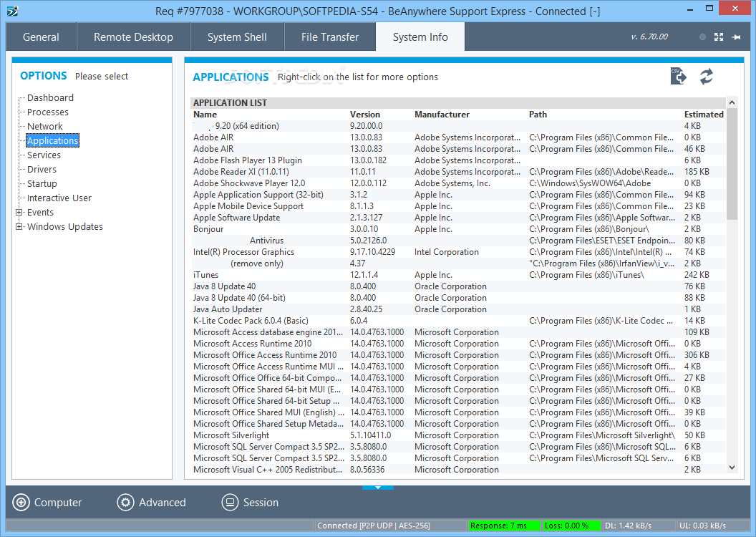Select the iTunes row
This screenshot has width=756, height=537.
(458, 275)
